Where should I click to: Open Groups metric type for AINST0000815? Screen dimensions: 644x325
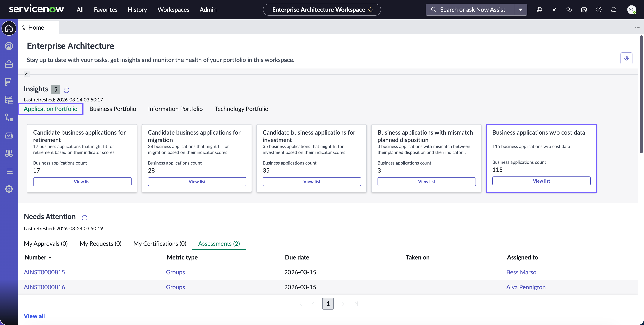point(175,272)
